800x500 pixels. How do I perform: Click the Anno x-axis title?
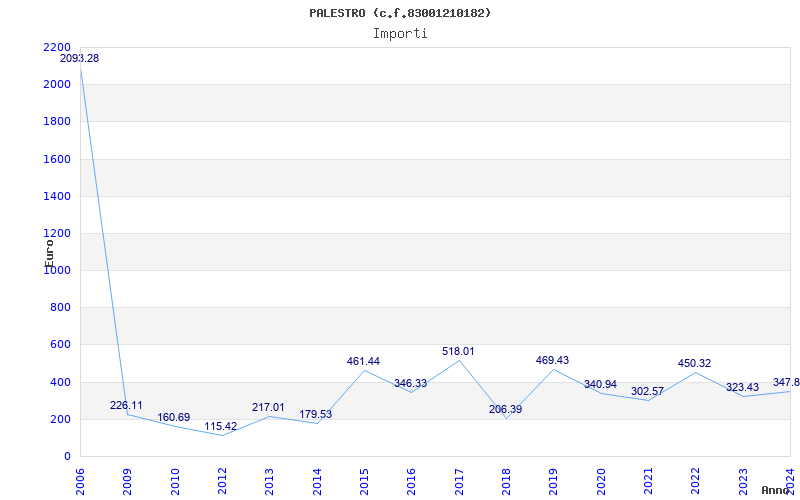tap(777, 490)
